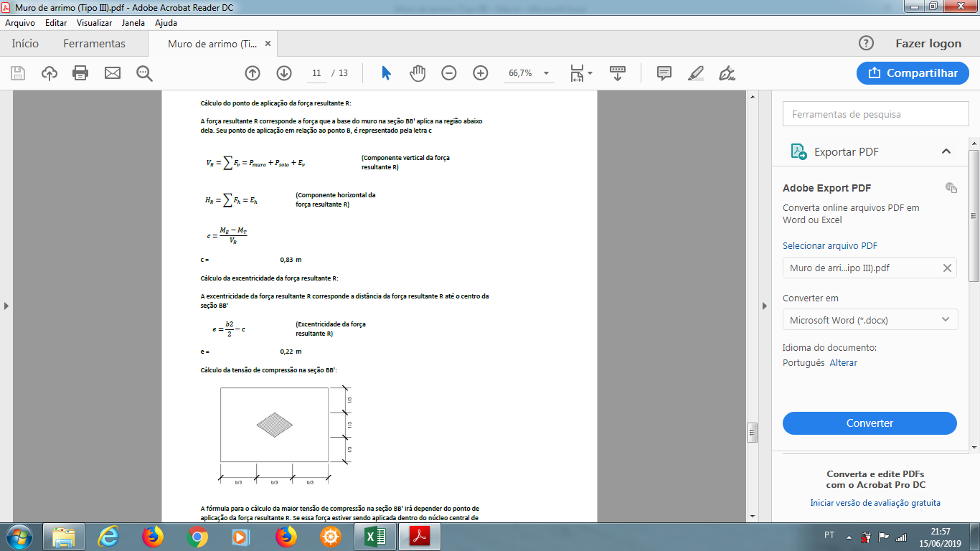Click the network signal tray icon
980x551 pixels.
click(901, 537)
